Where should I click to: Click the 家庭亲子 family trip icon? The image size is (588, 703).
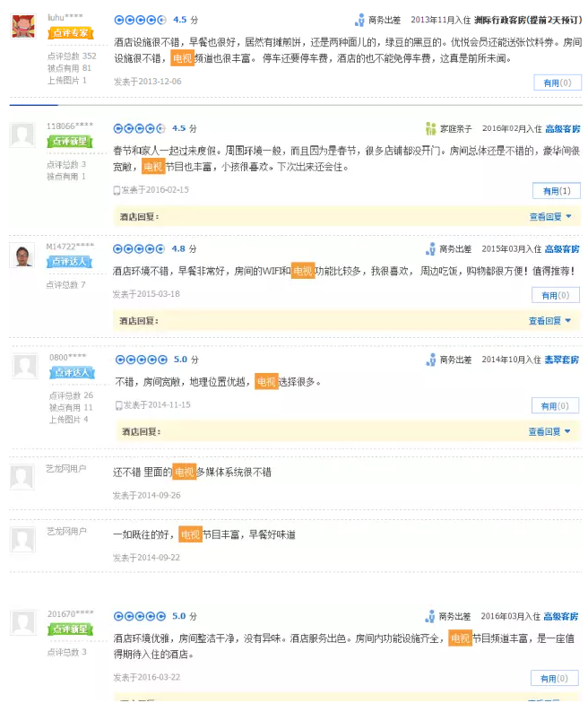click(x=430, y=129)
